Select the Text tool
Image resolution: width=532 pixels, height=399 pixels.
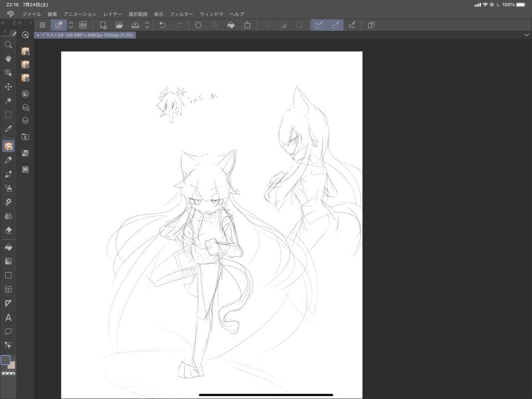pos(8,318)
